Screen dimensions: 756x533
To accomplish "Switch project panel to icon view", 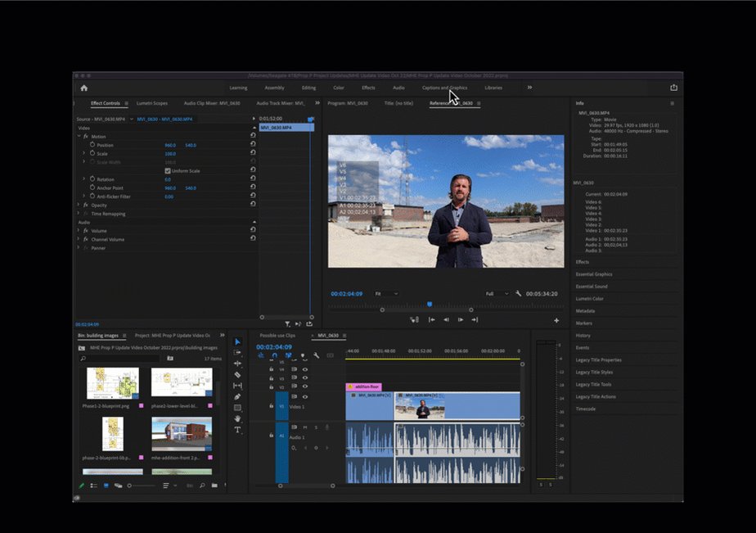I will pyautogui.click(x=106, y=486).
